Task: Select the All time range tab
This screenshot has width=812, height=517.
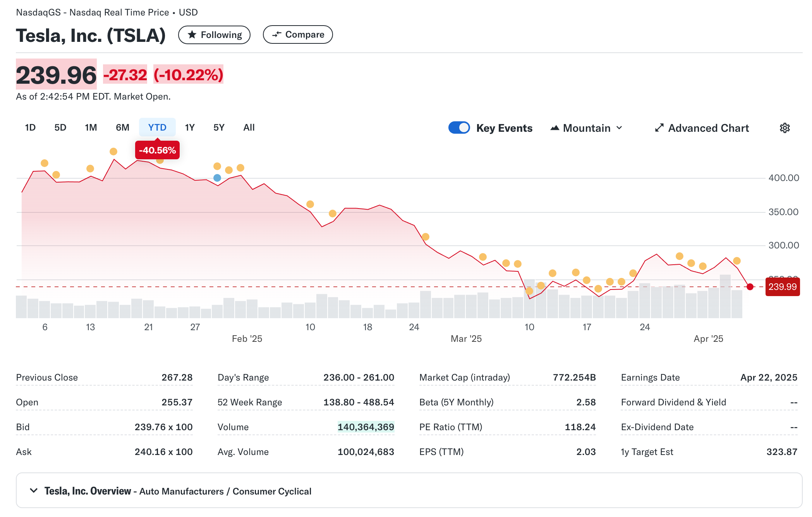Action: pos(249,128)
